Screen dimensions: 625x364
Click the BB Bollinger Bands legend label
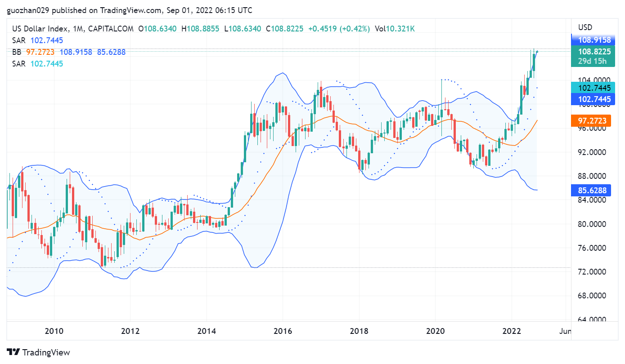coord(17,52)
